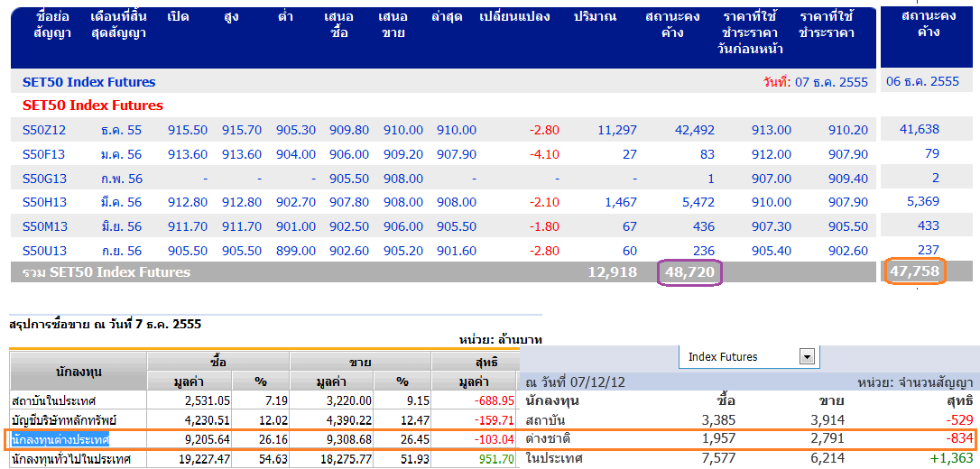Select the S50Z12 change value -2.80
This screenshot has height=469, width=980.
tap(544, 131)
